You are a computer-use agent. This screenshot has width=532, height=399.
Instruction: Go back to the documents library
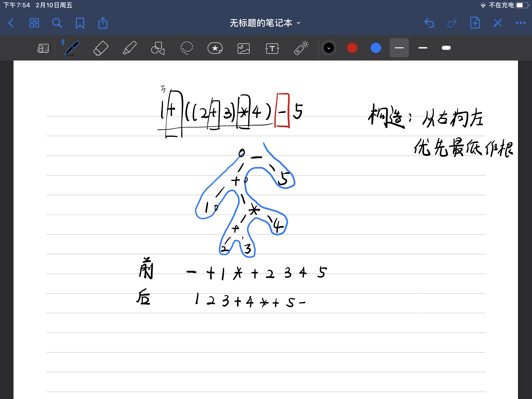tap(11, 23)
